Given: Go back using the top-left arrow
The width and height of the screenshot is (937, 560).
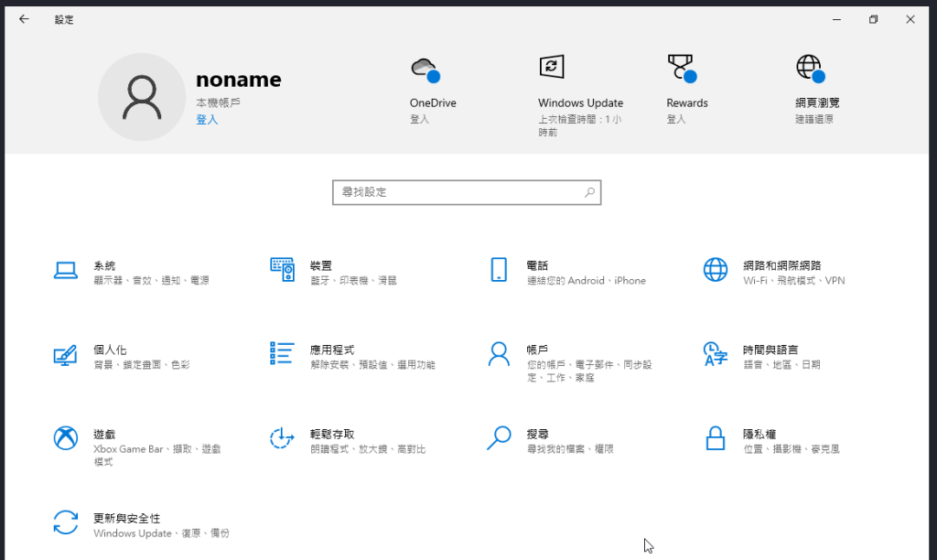Looking at the screenshot, I should click(24, 19).
